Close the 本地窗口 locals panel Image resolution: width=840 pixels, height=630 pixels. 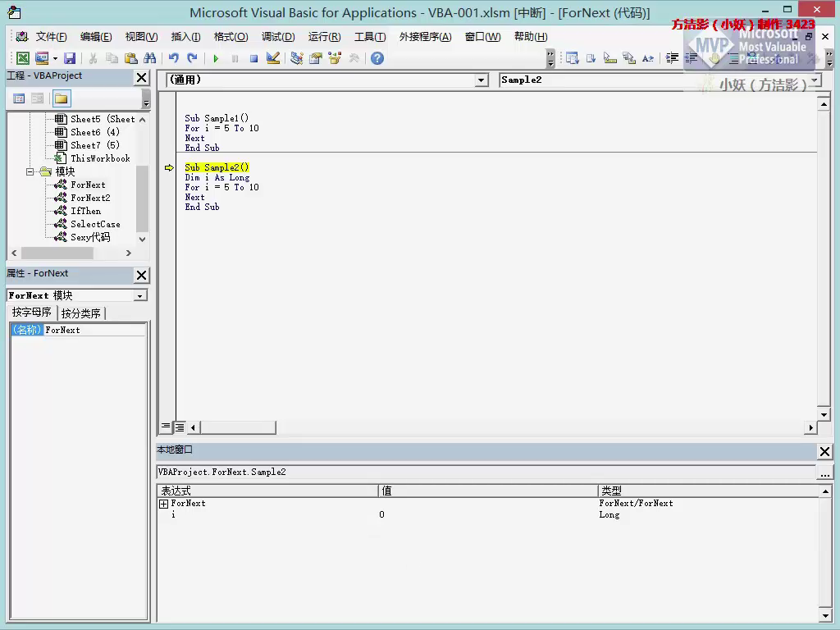[x=825, y=452]
